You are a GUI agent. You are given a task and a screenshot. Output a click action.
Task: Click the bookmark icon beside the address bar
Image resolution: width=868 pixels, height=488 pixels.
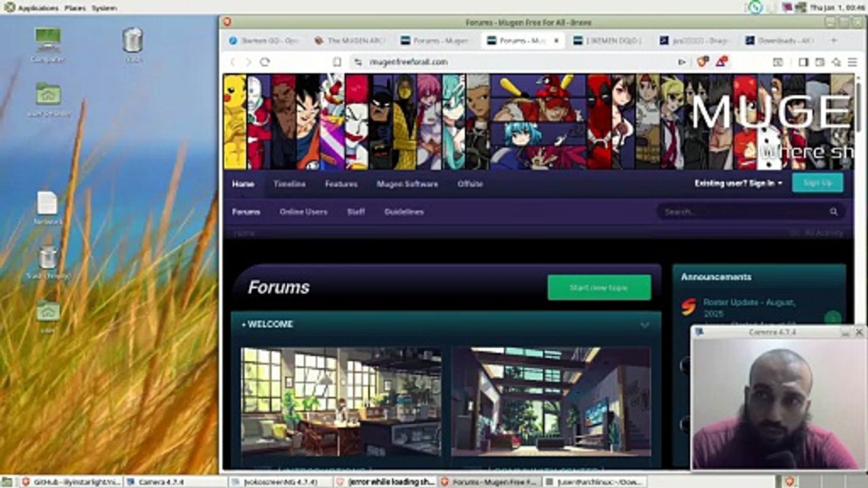[x=336, y=62]
